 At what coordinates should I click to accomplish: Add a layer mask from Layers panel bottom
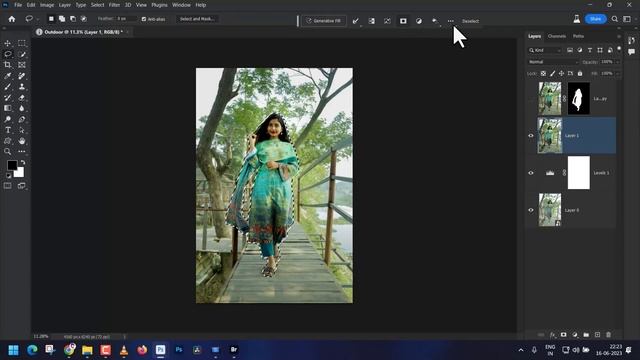pyautogui.click(x=564, y=335)
